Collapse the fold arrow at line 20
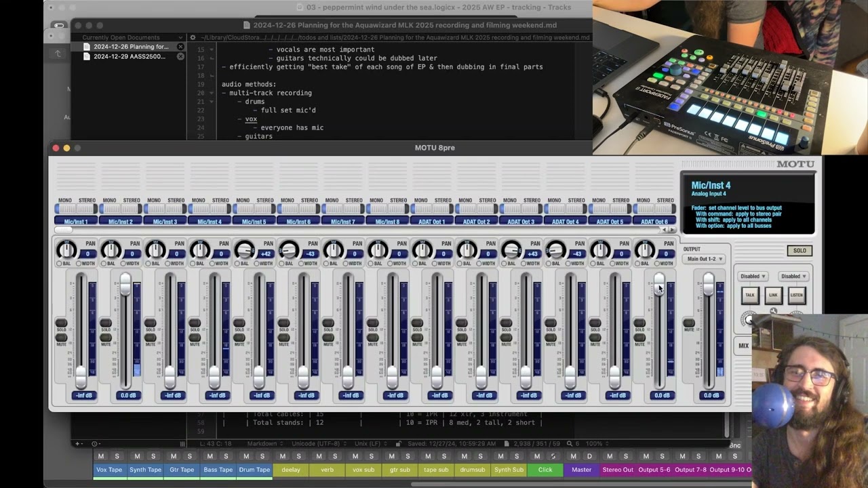The height and width of the screenshot is (488, 868). pos(212,93)
